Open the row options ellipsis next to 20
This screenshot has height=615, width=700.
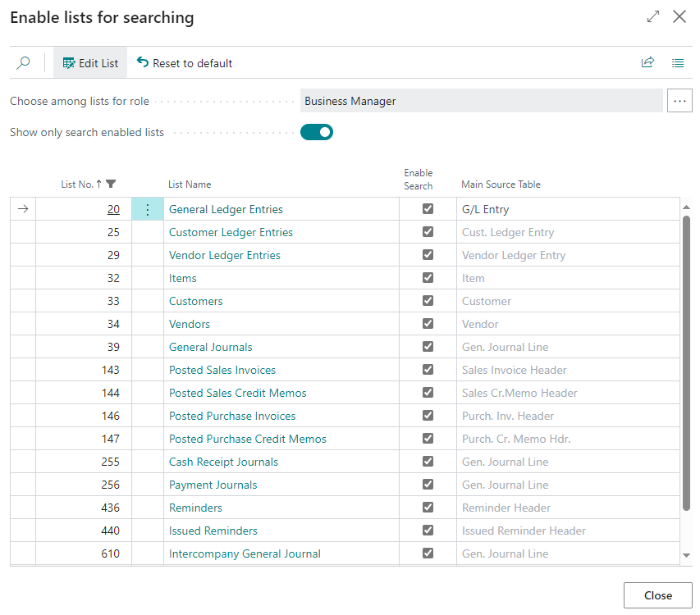point(147,209)
